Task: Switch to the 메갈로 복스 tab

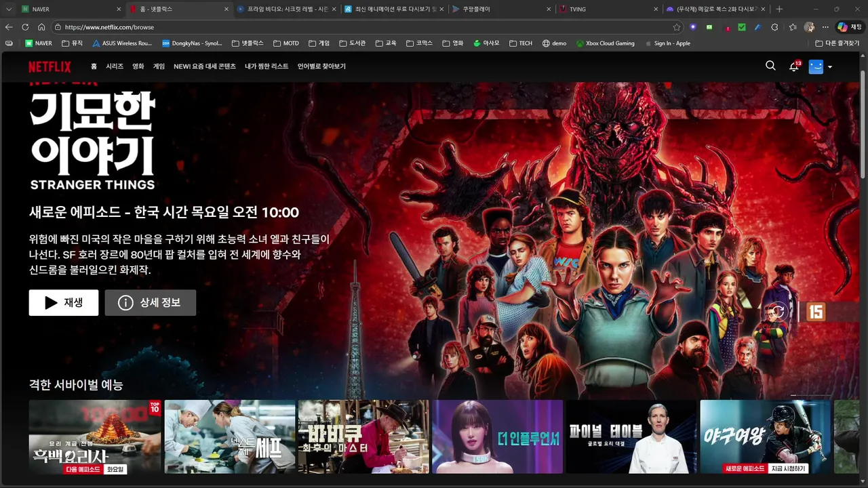Action: click(715, 9)
